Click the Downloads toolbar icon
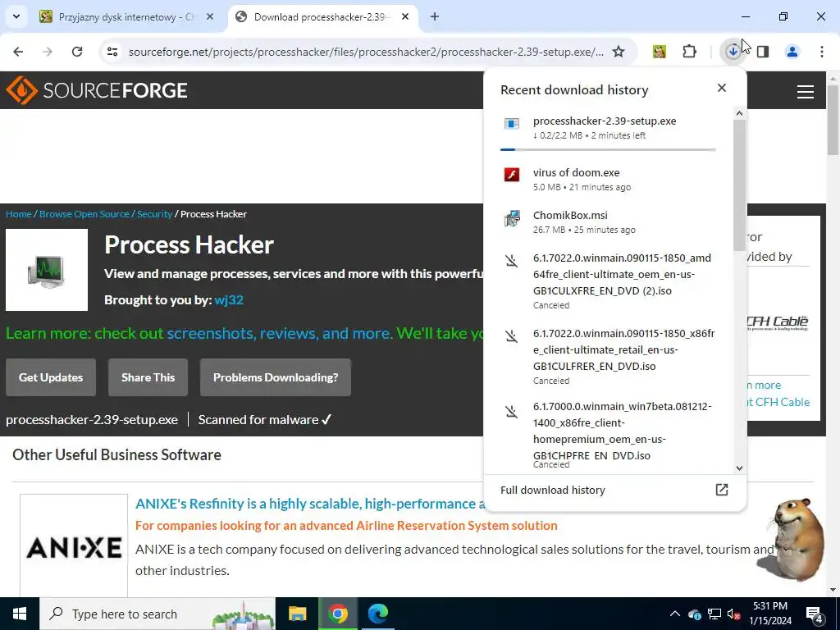 pyautogui.click(x=733, y=52)
